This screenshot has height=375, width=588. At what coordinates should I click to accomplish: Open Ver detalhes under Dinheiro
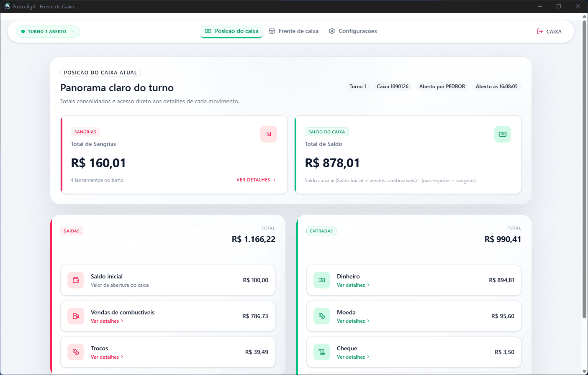point(353,285)
